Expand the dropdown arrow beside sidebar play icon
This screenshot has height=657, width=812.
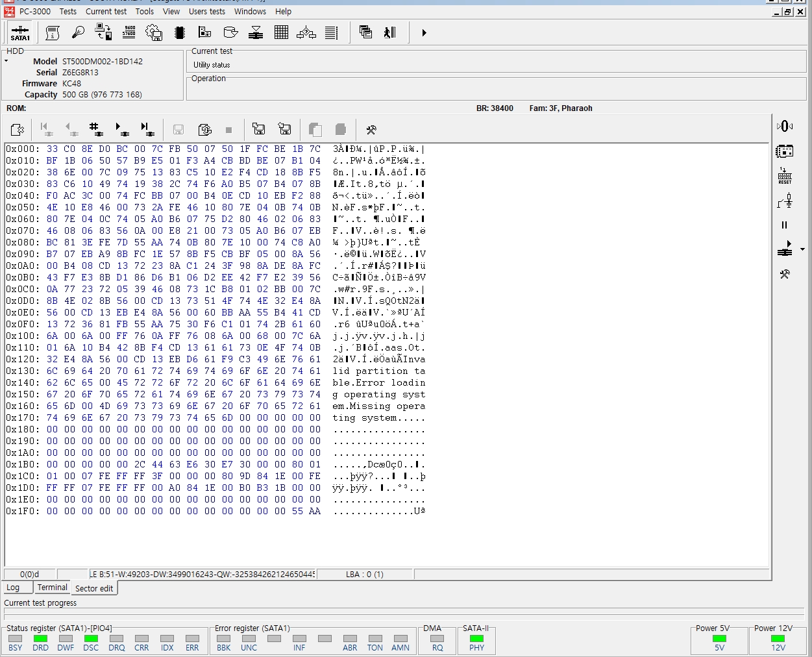tap(802, 249)
